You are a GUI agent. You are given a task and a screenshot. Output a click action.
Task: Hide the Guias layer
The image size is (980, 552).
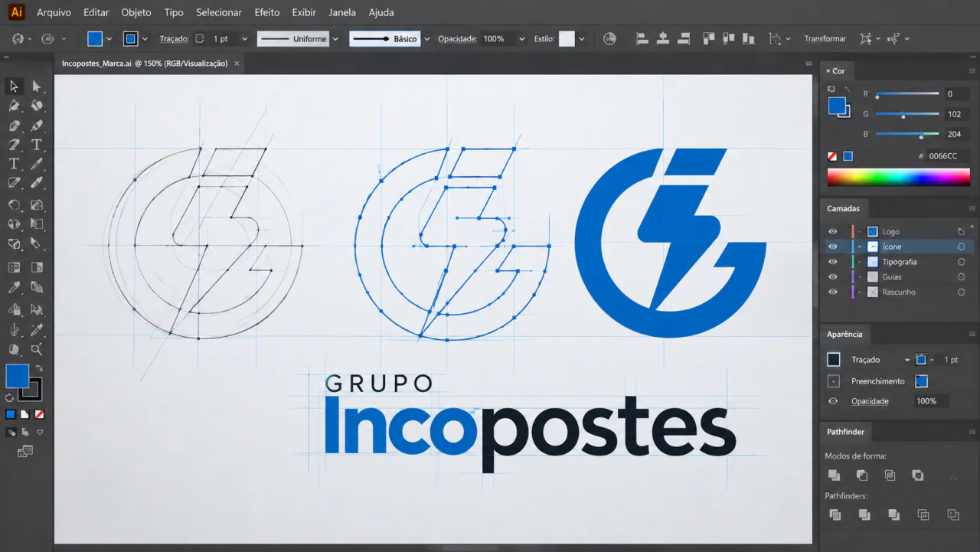tap(833, 277)
